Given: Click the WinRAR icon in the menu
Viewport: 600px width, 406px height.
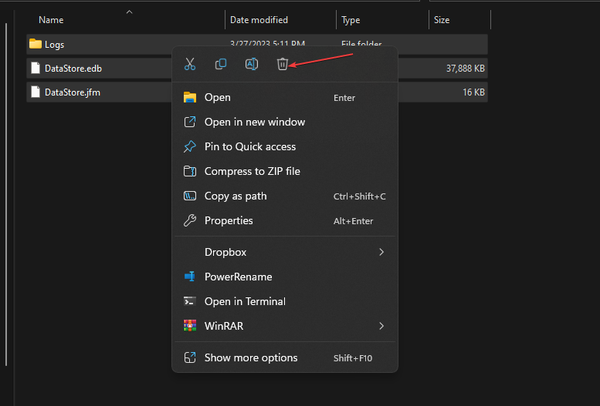Looking at the screenshot, I should click(x=189, y=326).
